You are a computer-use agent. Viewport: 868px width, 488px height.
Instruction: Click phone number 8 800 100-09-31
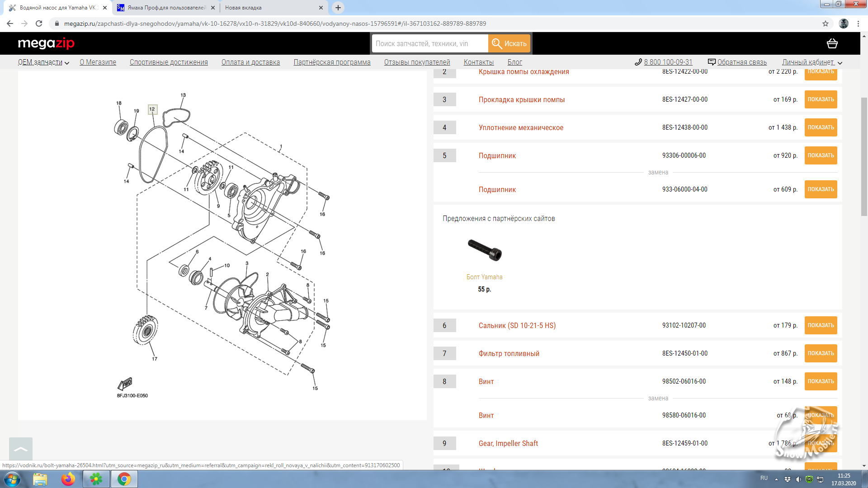668,62
